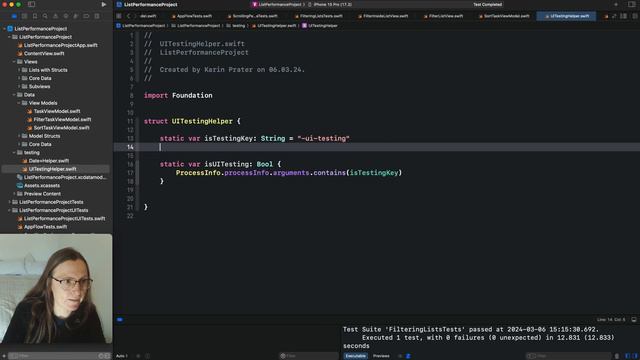Open SortTaskViewModel.swift in navigator
This screenshot has width=640, height=360.
(58, 128)
